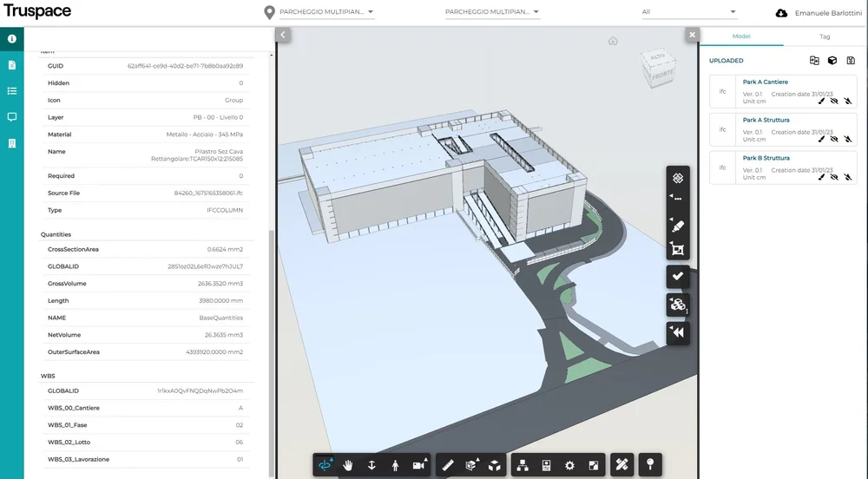
Task: Toggle pin-off icon for Park A Struttura
Action: tap(847, 140)
